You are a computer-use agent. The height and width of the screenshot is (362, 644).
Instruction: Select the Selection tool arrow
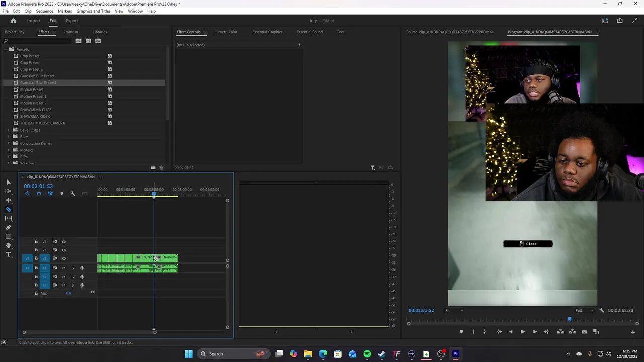[8, 182]
